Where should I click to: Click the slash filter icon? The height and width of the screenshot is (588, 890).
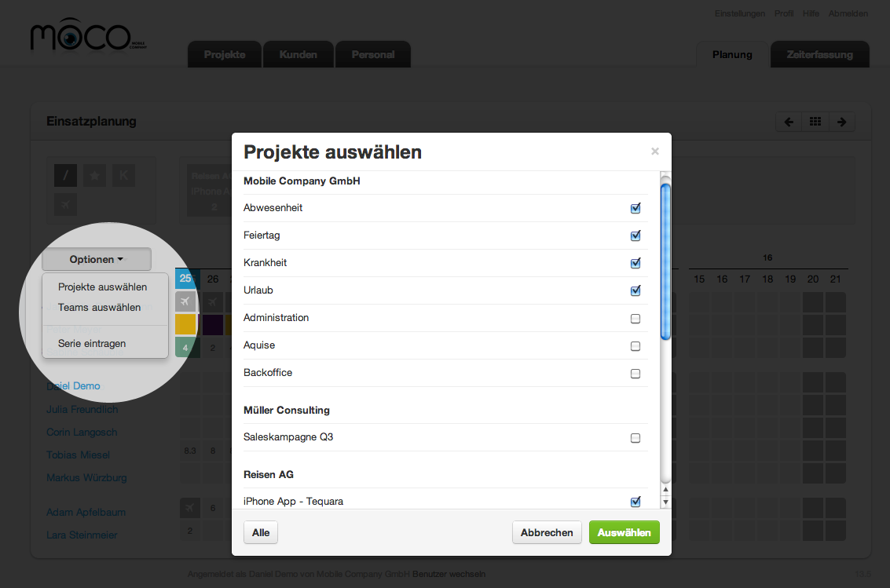tap(66, 176)
